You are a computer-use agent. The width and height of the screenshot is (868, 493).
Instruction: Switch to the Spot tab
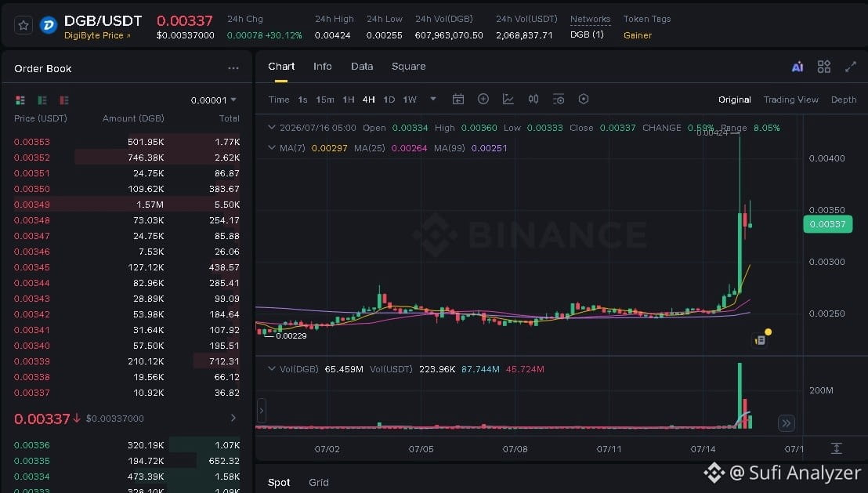click(279, 483)
